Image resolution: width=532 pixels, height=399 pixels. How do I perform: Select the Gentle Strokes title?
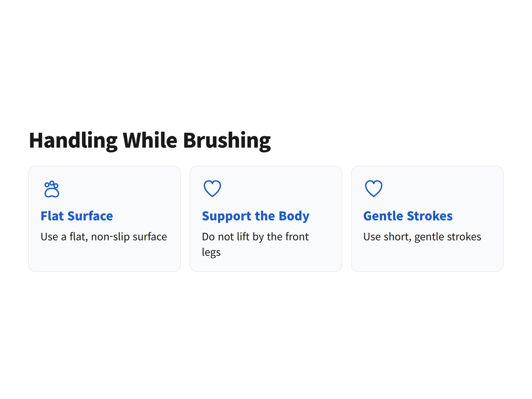pos(408,216)
